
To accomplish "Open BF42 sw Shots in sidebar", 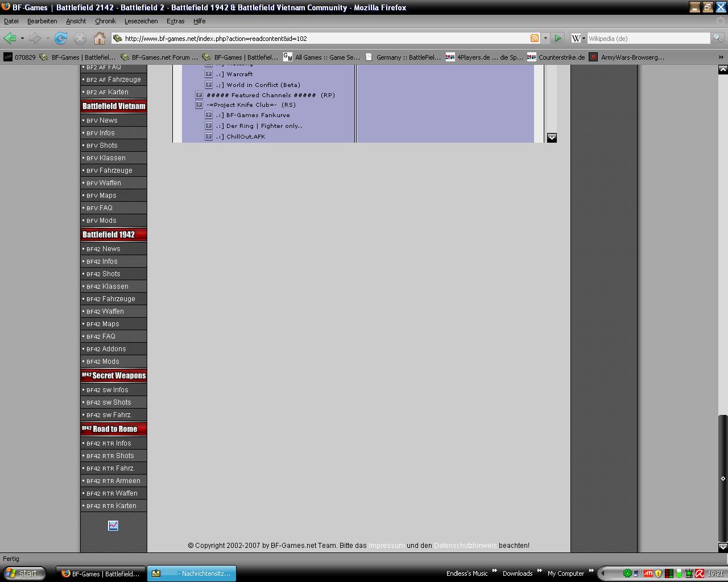I will pyautogui.click(x=114, y=402).
